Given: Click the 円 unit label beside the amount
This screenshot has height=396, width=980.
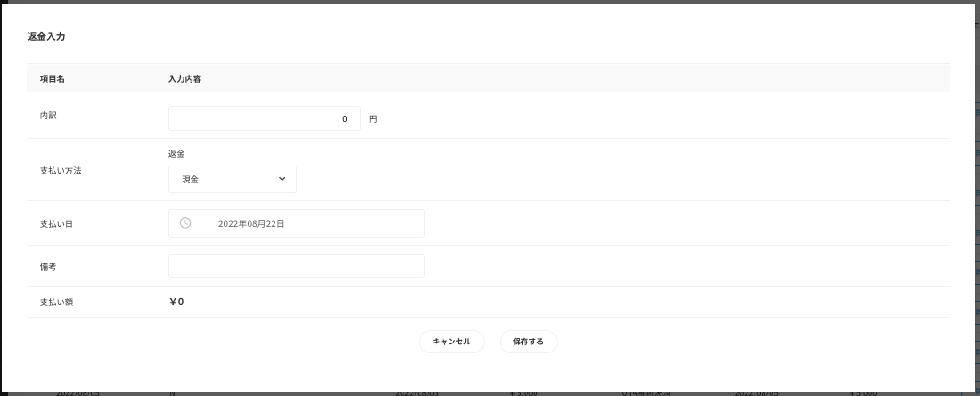Looking at the screenshot, I should click(373, 119).
